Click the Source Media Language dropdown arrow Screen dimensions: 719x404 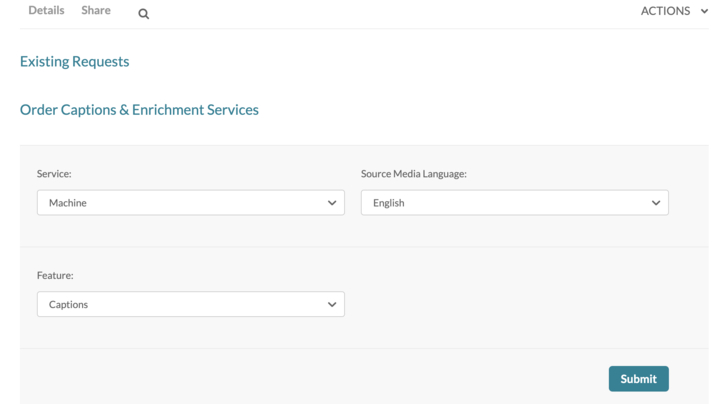tap(656, 203)
